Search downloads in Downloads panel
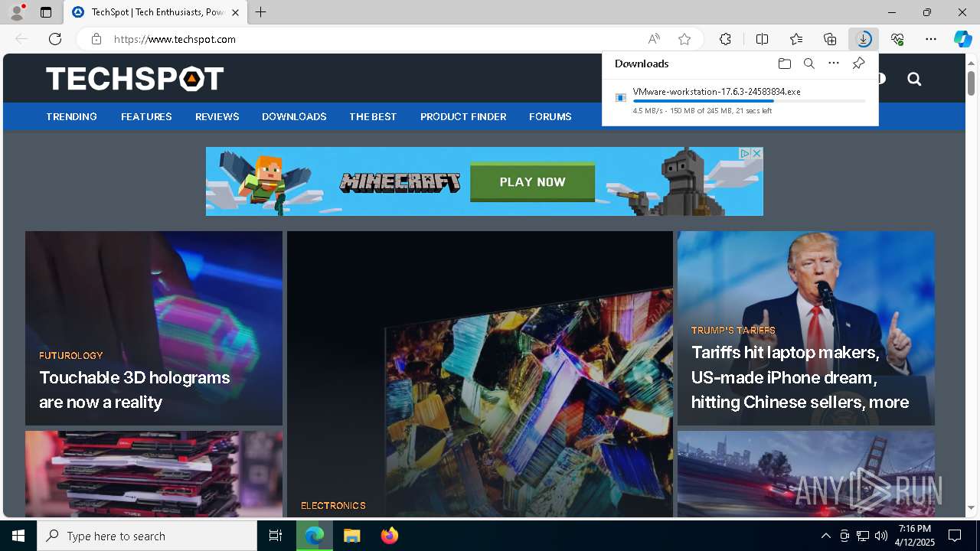Screen dimensions: 980x551 [808, 64]
